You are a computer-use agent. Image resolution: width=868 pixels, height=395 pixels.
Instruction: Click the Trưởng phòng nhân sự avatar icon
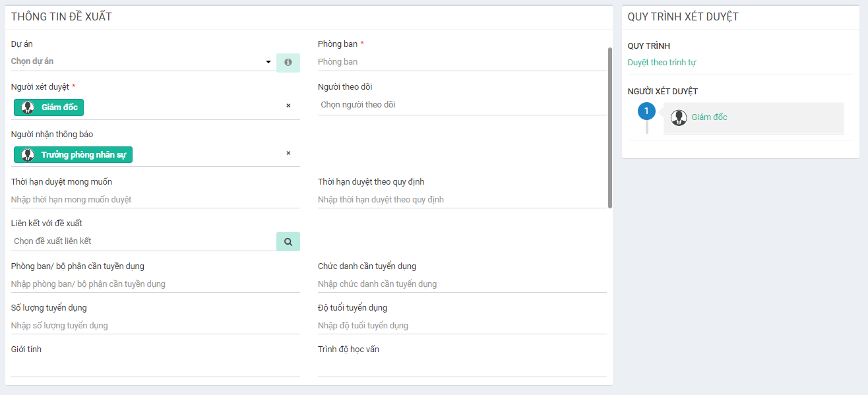click(x=28, y=155)
